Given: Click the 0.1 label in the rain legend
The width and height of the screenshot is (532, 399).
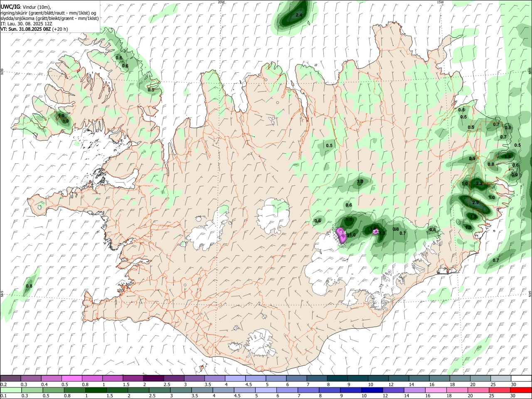Looking at the screenshot, I should click(4, 396).
